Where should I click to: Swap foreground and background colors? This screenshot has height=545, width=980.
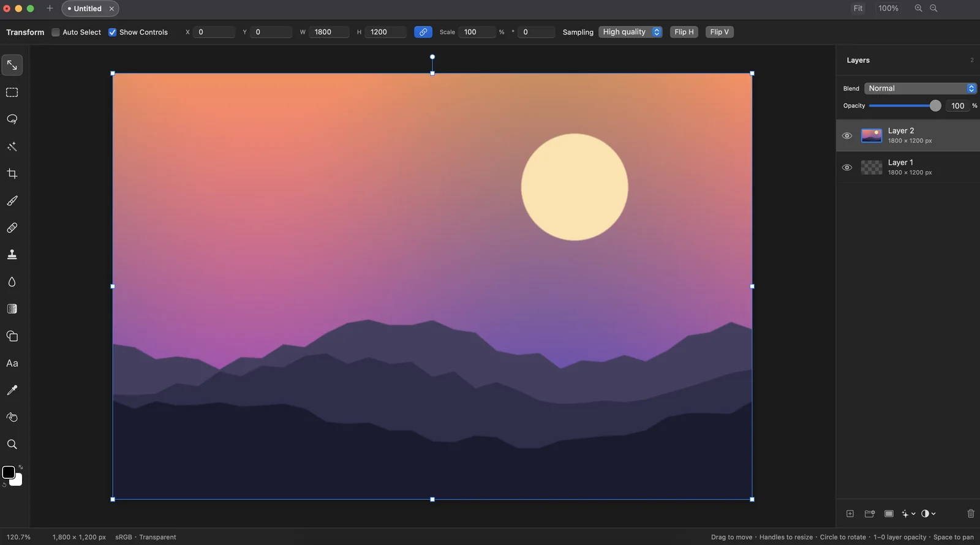(x=20, y=467)
